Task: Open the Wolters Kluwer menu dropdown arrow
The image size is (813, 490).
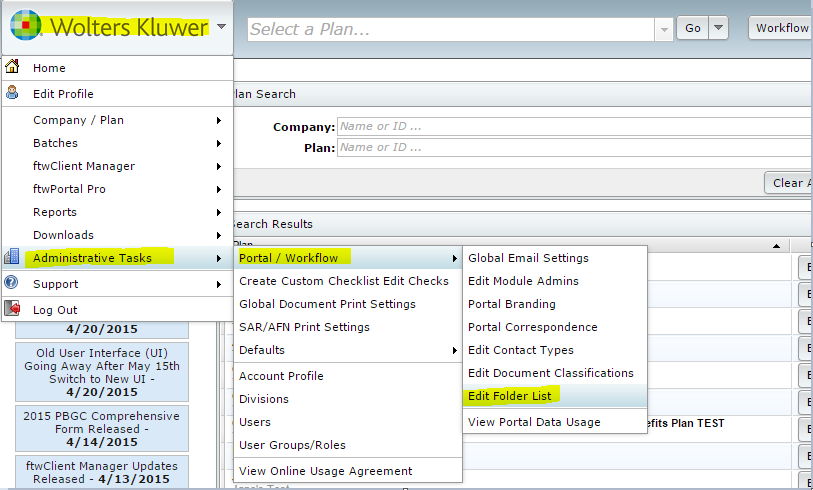Action: (x=221, y=26)
